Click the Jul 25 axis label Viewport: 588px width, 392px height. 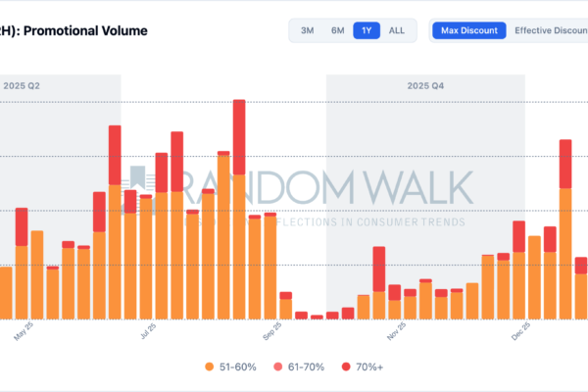pyautogui.click(x=148, y=333)
